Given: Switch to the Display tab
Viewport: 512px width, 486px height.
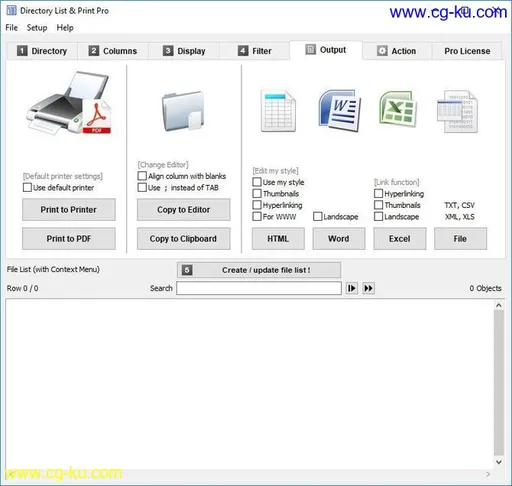Looking at the screenshot, I should coord(184,51).
